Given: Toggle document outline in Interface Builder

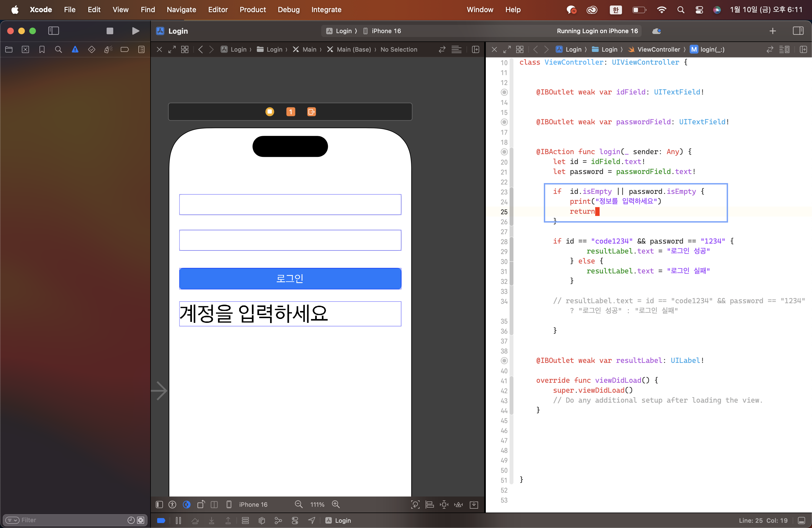Looking at the screenshot, I should click(159, 505).
